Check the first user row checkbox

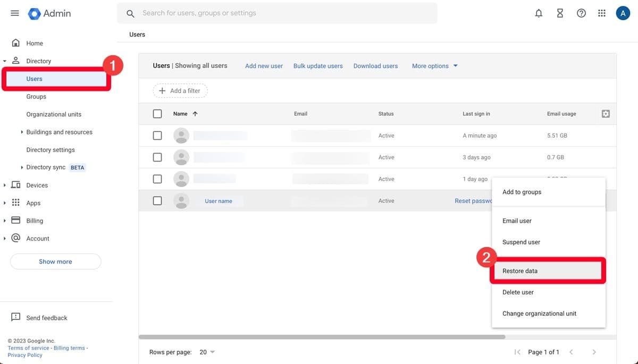pyautogui.click(x=157, y=136)
